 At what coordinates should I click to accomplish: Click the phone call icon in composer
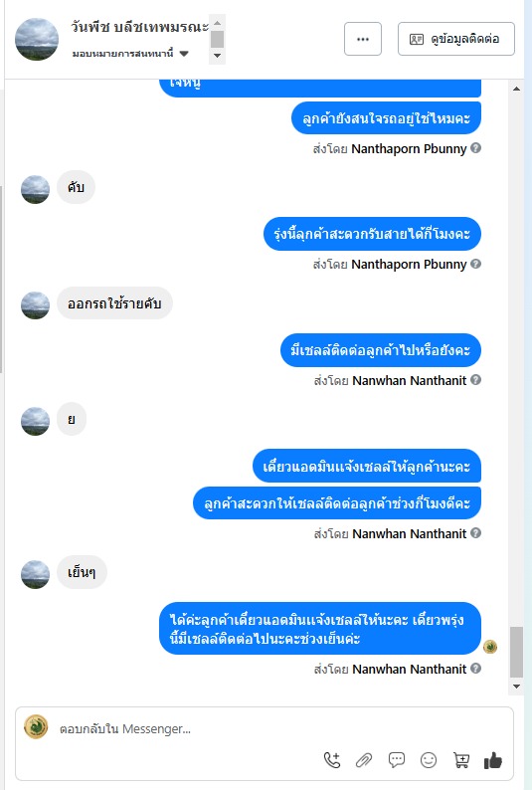(332, 760)
